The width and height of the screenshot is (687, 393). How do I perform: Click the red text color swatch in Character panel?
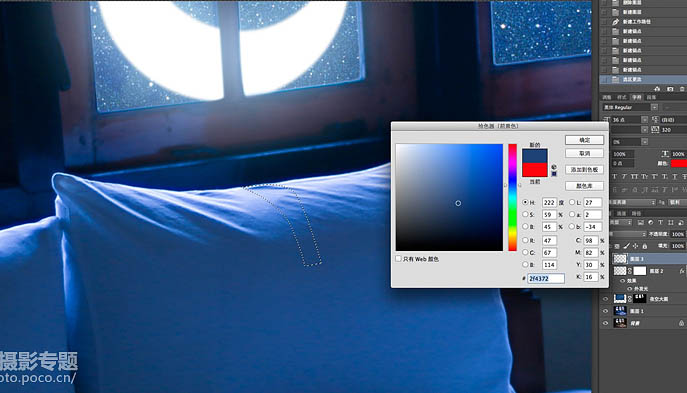679,163
